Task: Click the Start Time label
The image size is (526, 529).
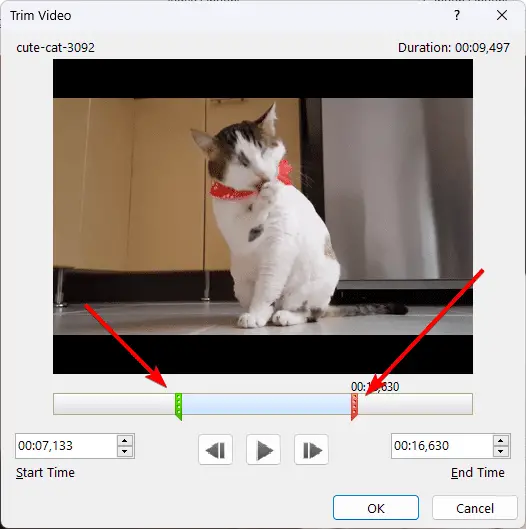Action: [45, 472]
